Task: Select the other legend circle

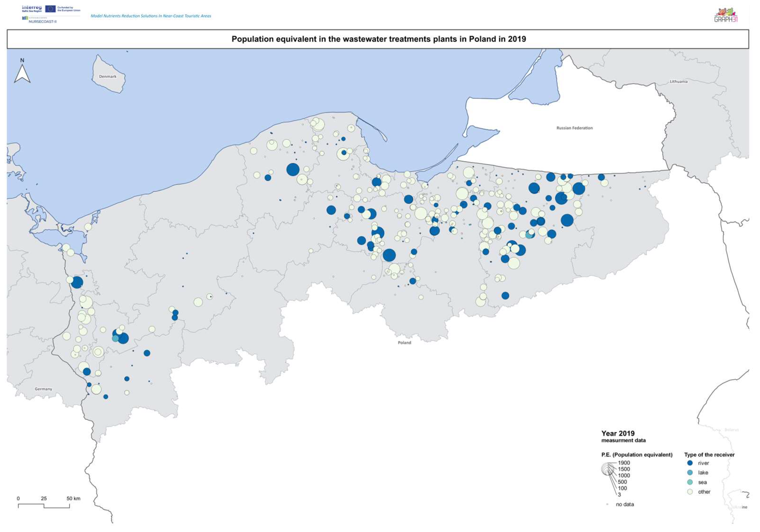Action: coord(690,492)
